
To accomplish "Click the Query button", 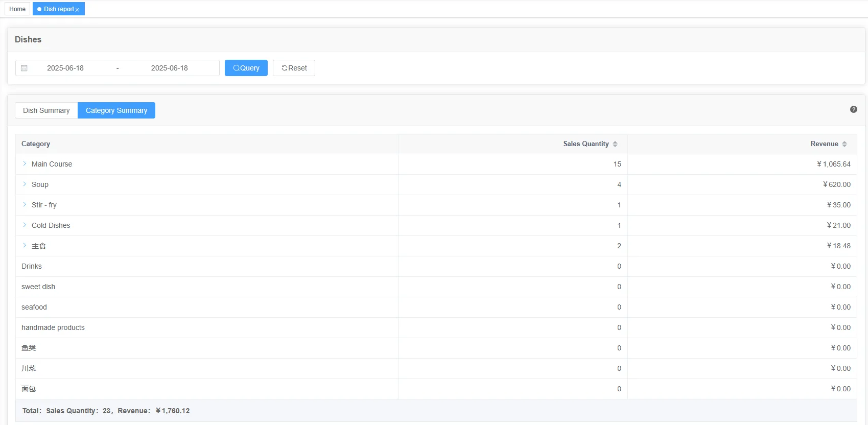I will point(246,68).
